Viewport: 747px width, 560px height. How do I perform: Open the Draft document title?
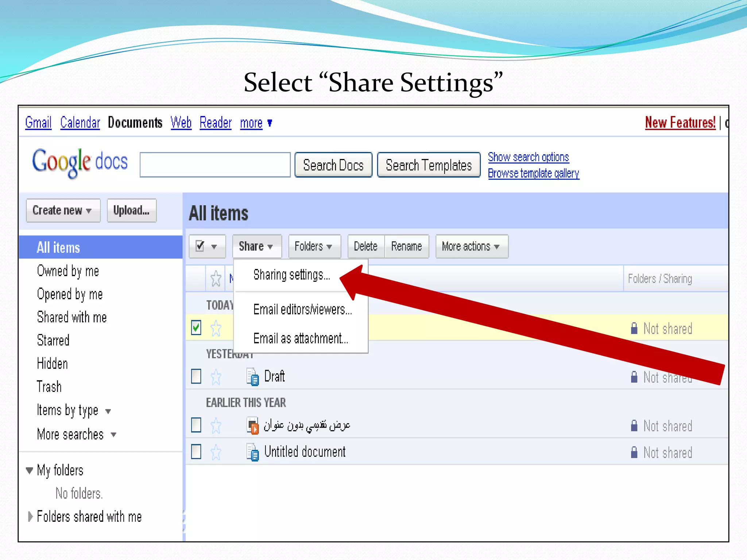click(274, 376)
